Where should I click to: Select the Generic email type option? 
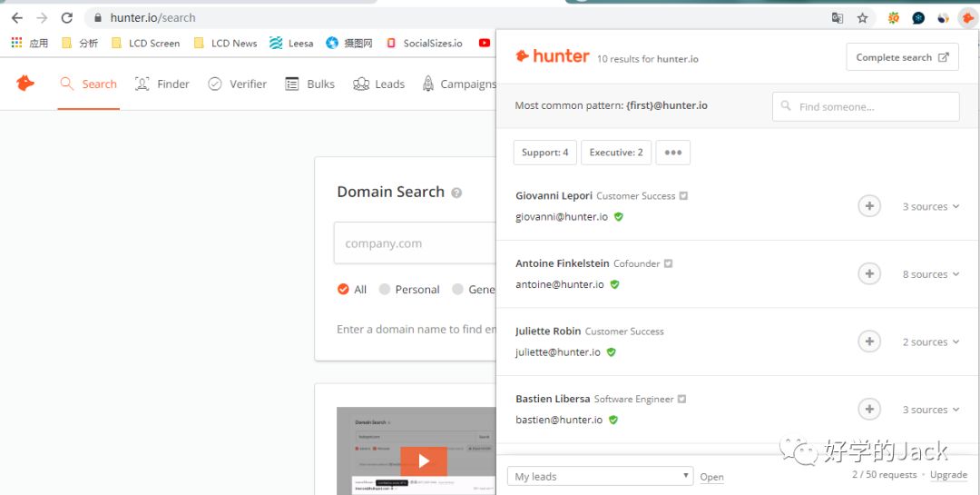458,290
